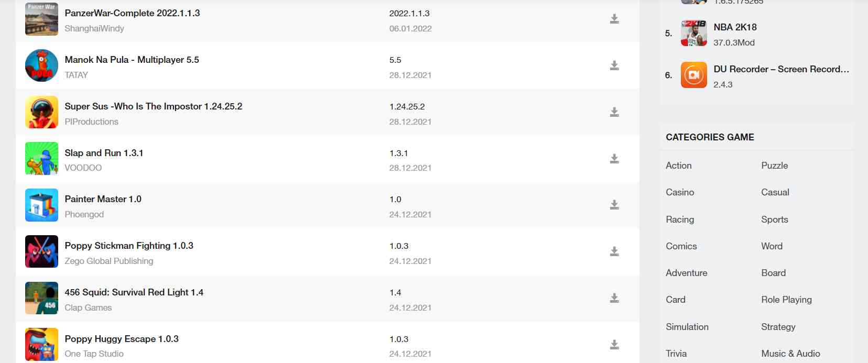The image size is (868, 363).
Task: Click Manok Na Pula rooster thumbnail
Action: point(41,65)
